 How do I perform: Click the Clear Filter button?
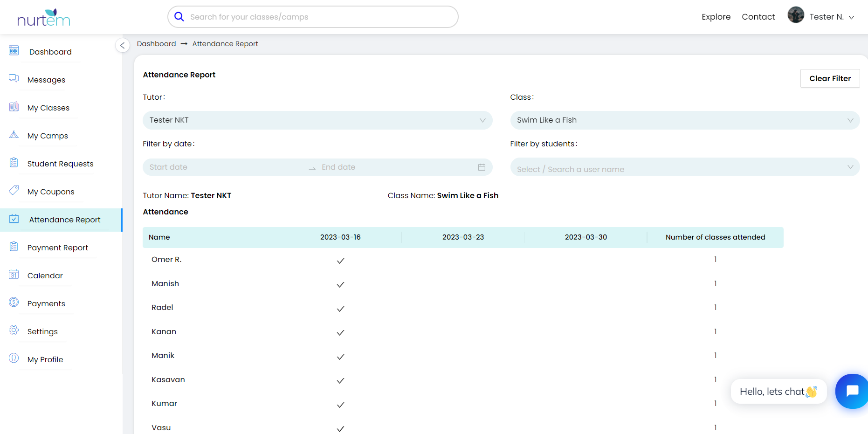tap(830, 78)
